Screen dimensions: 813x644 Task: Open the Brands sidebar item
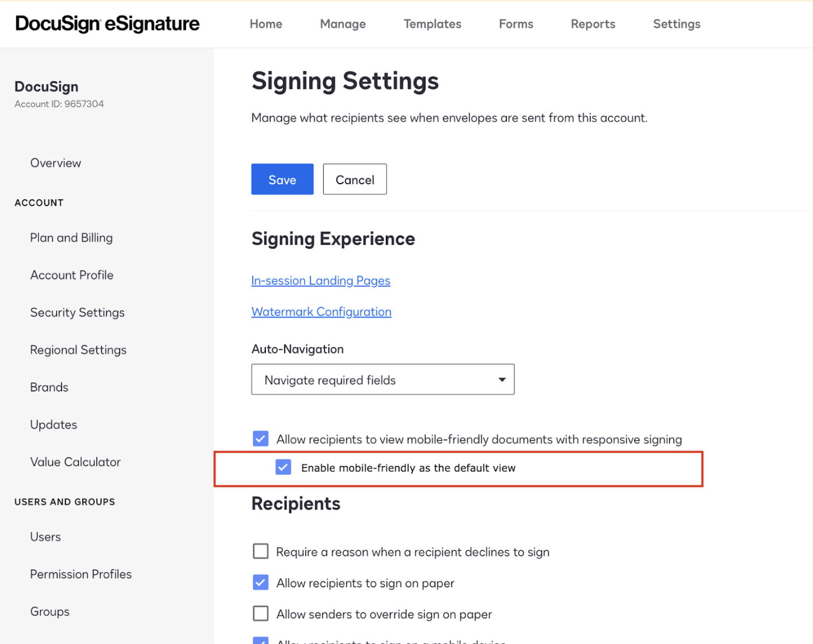pyautogui.click(x=49, y=387)
